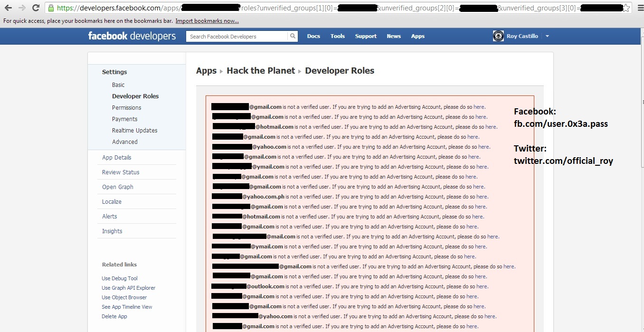
Task: Click green padlock in address bar
Action: (x=51, y=8)
